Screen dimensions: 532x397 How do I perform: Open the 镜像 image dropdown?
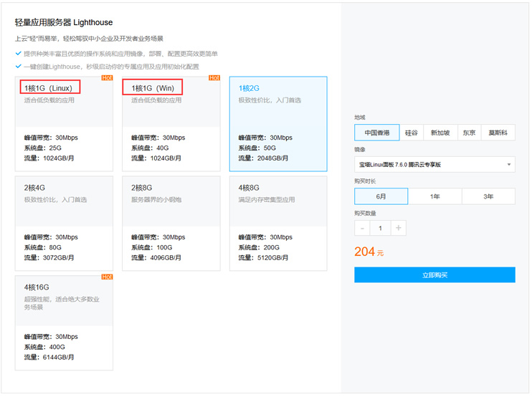coord(434,165)
